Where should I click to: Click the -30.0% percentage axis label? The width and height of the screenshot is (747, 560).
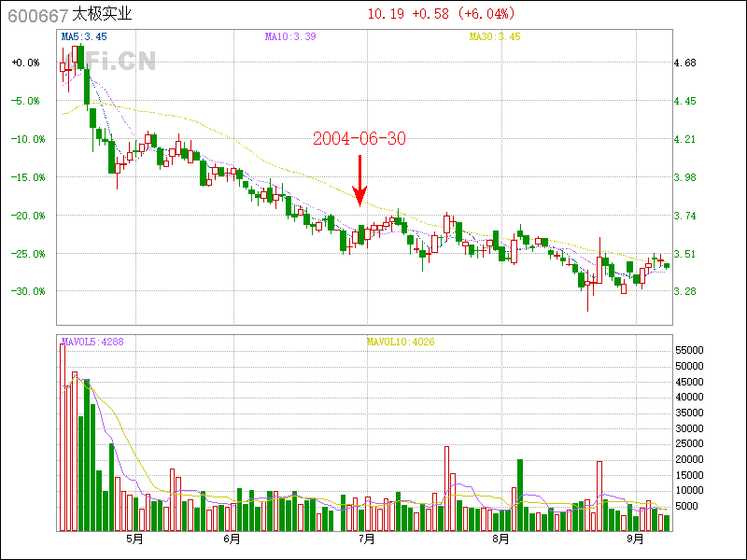click(x=26, y=291)
